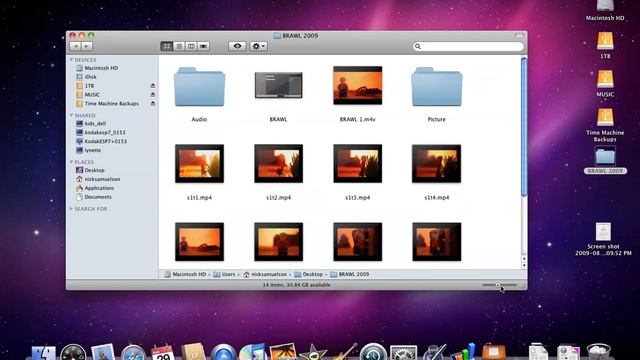Eject the 1TB drive from sidebar
640x360 pixels.
pos(153,86)
